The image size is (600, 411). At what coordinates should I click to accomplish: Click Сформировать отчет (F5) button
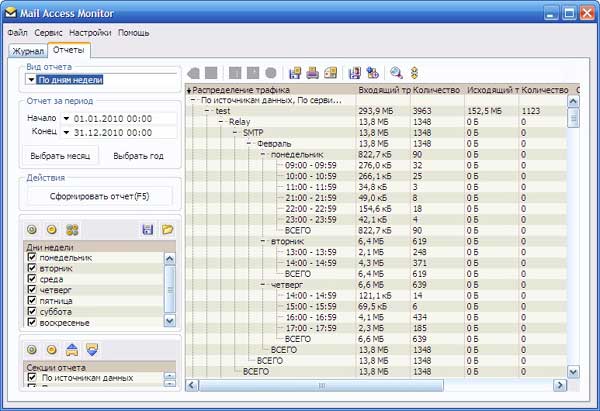click(99, 196)
